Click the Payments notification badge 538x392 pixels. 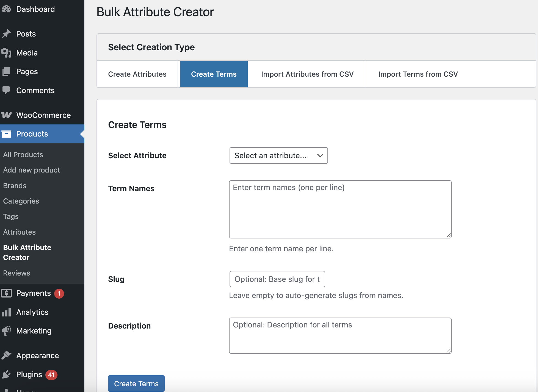(59, 293)
